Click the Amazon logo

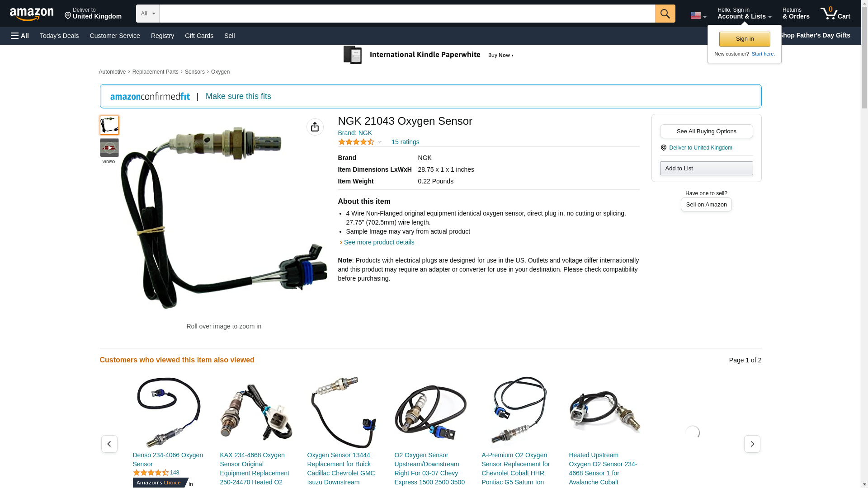pos(32,14)
